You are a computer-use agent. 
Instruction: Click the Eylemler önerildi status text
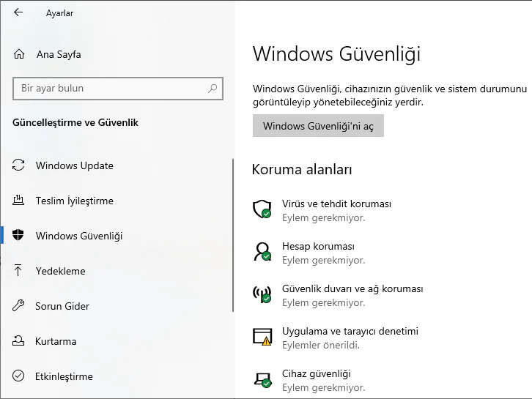pyautogui.click(x=321, y=345)
